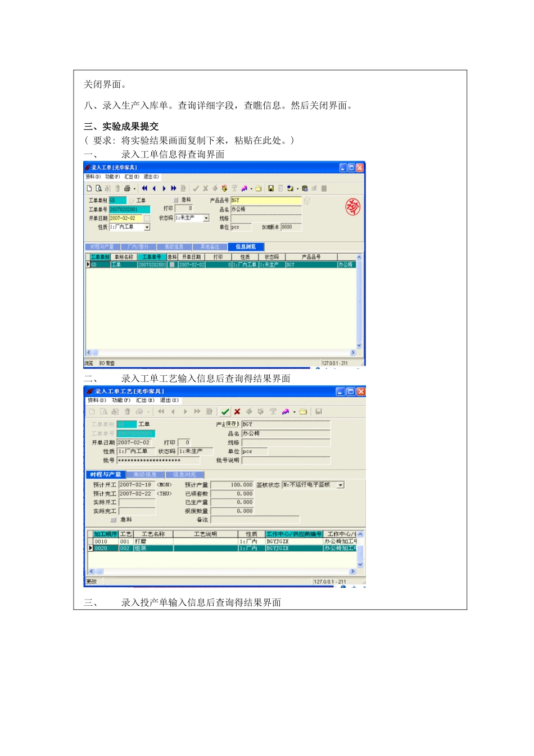Toggle 急料 checkbox under 实际完工 field
The width and height of the screenshot is (534, 756).
[x=114, y=520]
